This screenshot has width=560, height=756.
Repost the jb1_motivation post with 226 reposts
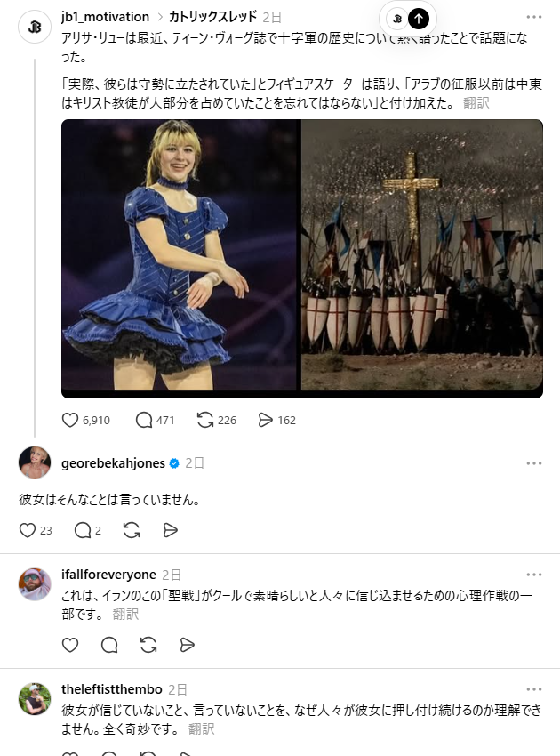[x=204, y=420]
